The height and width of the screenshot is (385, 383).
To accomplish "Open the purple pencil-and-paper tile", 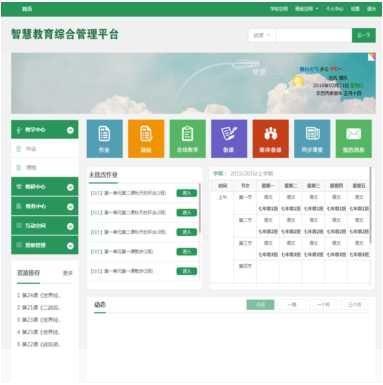I will (229, 139).
